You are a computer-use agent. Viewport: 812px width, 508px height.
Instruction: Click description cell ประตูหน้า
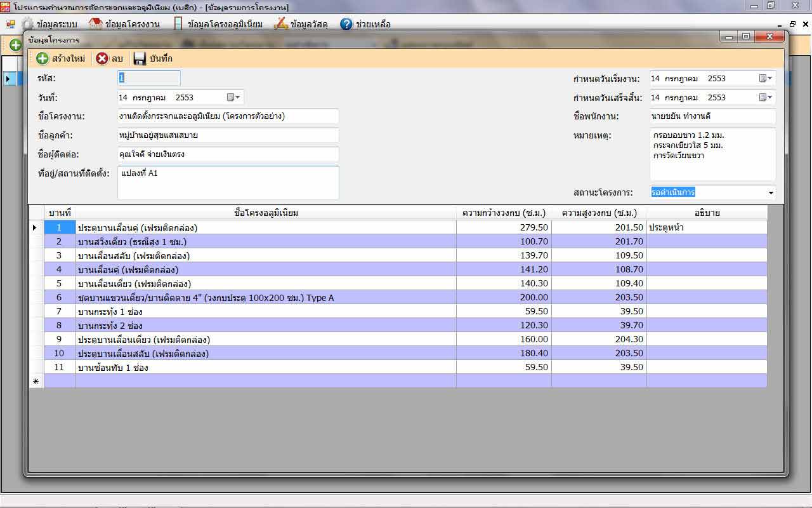click(707, 227)
